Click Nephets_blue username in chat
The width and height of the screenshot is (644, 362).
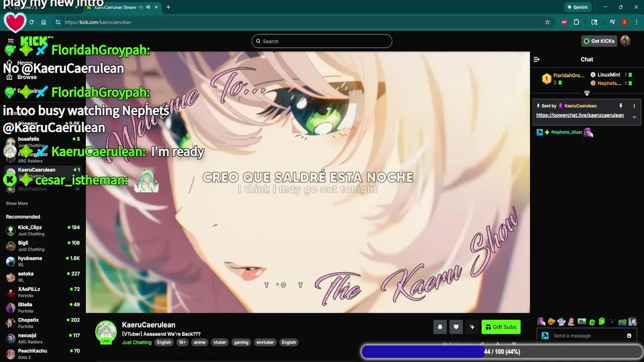click(x=566, y=132)
